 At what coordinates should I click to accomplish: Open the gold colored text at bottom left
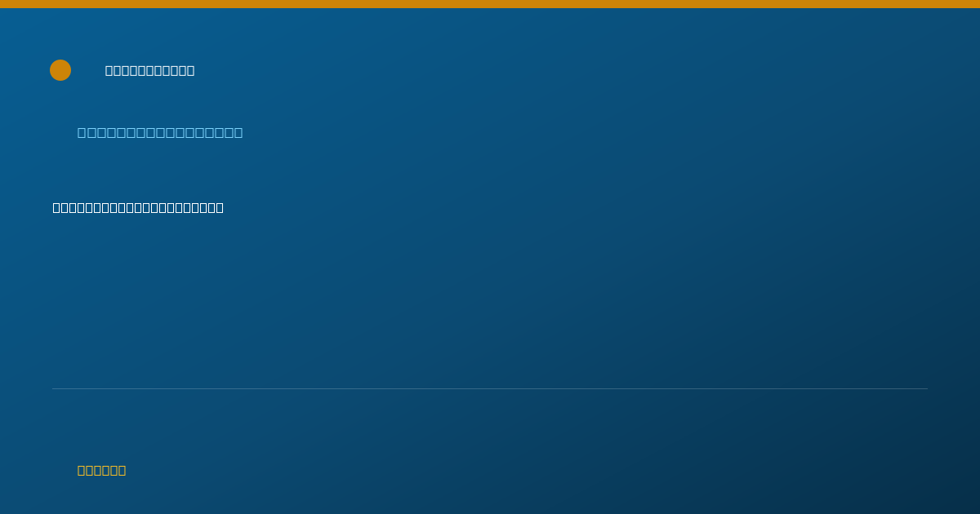101,470
